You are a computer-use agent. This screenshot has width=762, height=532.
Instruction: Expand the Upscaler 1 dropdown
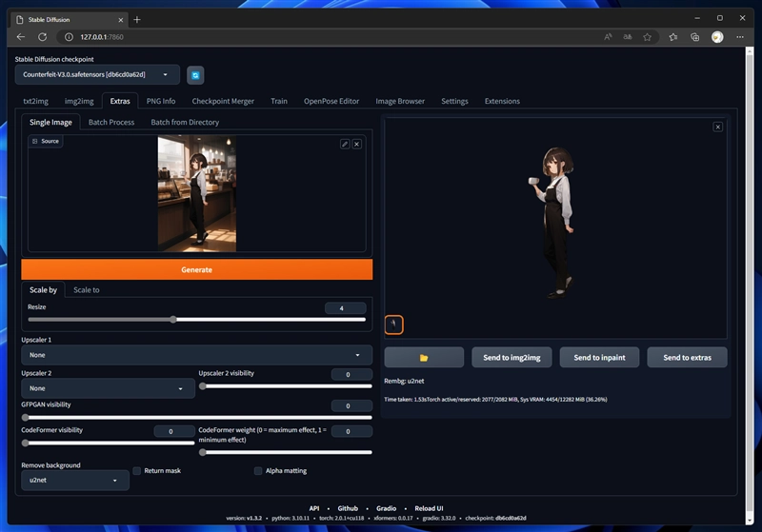(x=197, y=355)
